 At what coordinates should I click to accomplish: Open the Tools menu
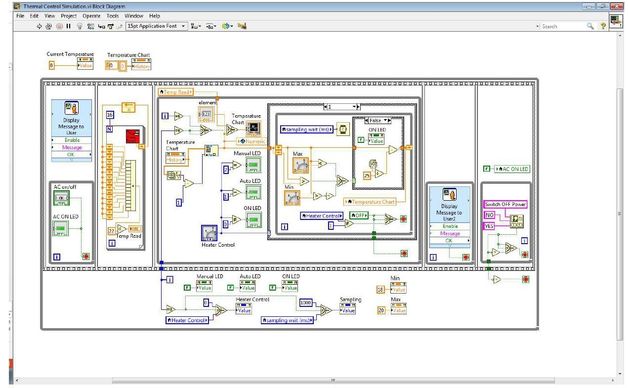click(x=113, y=16)
